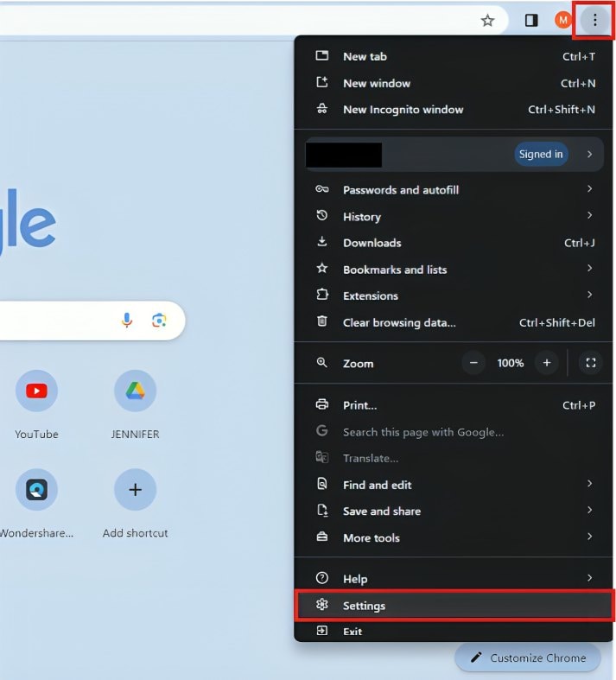Enter fullscreen mode from Zoom row
This screenshot has height=680, width=616.
tap(590, 363)
